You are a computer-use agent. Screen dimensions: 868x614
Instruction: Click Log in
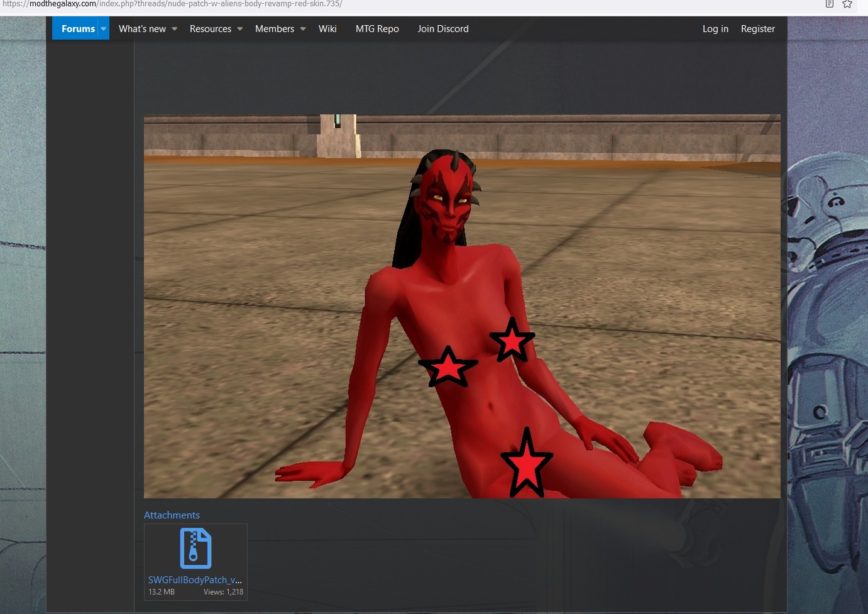click(x=715, y=29)
